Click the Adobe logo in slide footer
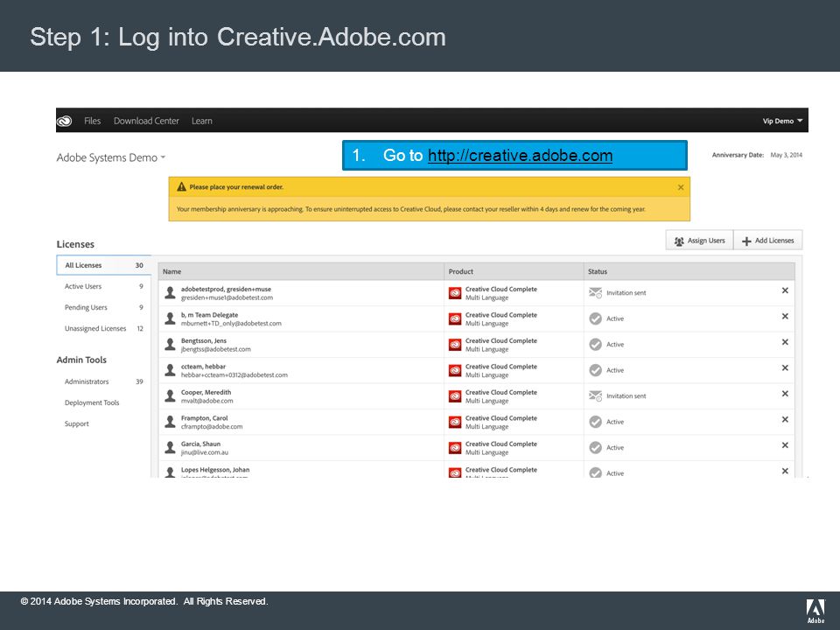This screenshot has width=840, height=630. click(815, 611)
